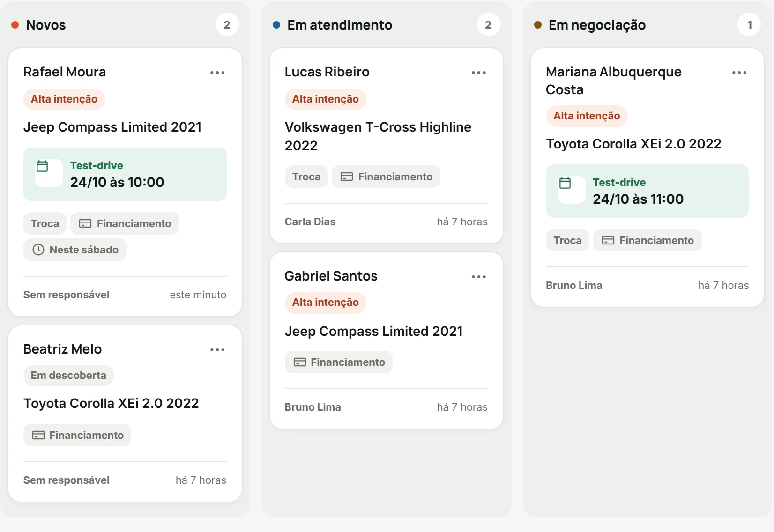Click the Novos count badge showing 2

[x=227, y=25]
